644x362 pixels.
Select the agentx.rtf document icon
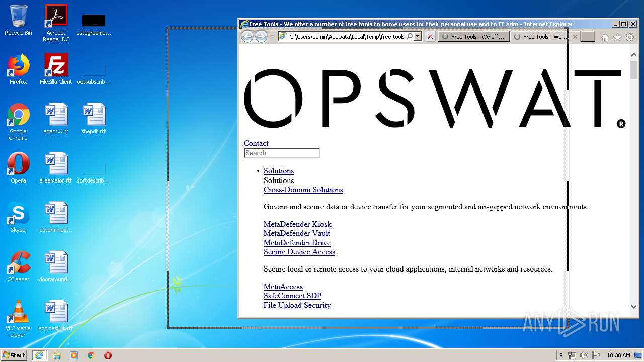[x=56, y=119]
